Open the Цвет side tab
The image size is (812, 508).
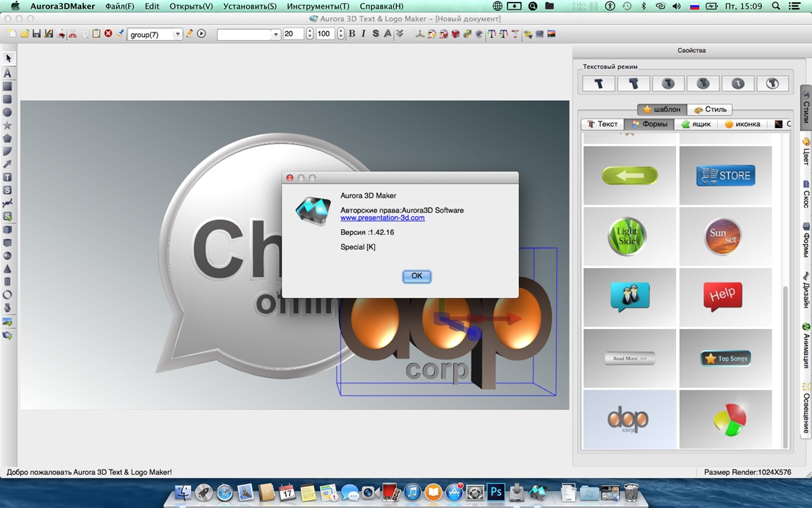(x=806, y=152)
